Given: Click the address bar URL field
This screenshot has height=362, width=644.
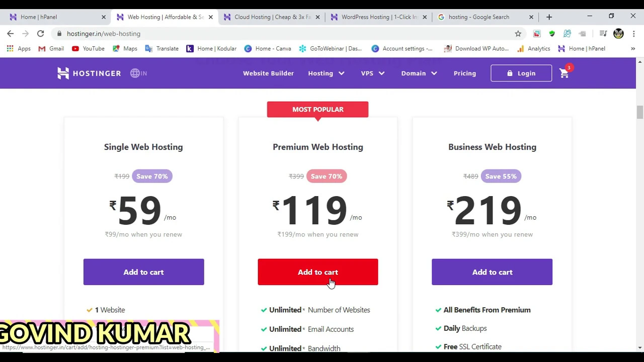Looking at the screenshot, I should click(287, 34).
